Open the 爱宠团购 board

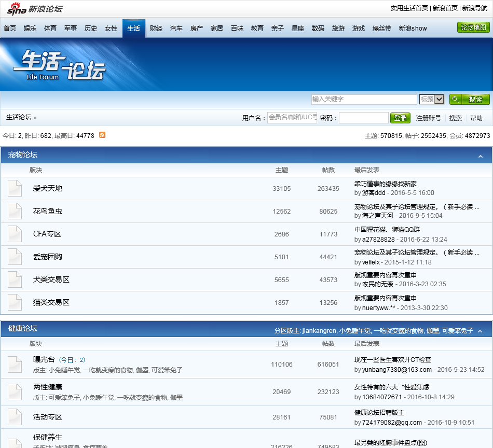point(48,257)
